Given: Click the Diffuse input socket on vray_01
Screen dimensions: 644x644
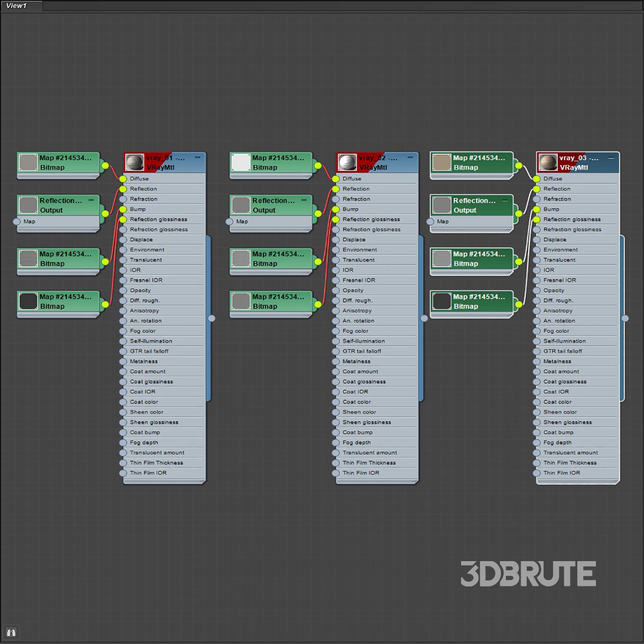Looking at the screenshot, I should pos(123,179).
